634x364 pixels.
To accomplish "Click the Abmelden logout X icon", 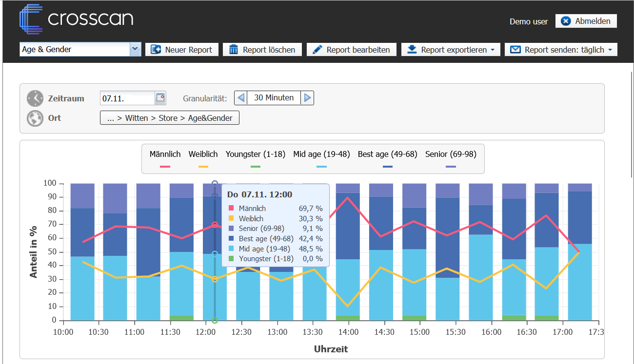I will tap(566, 21).
